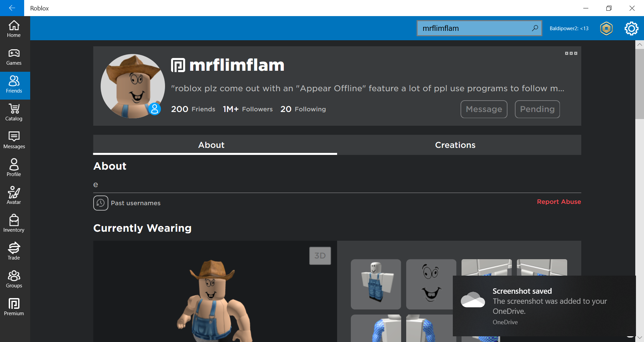This screenshot has height=342, width=644.
Task: Click the Message button
Action: click(484, 109)
